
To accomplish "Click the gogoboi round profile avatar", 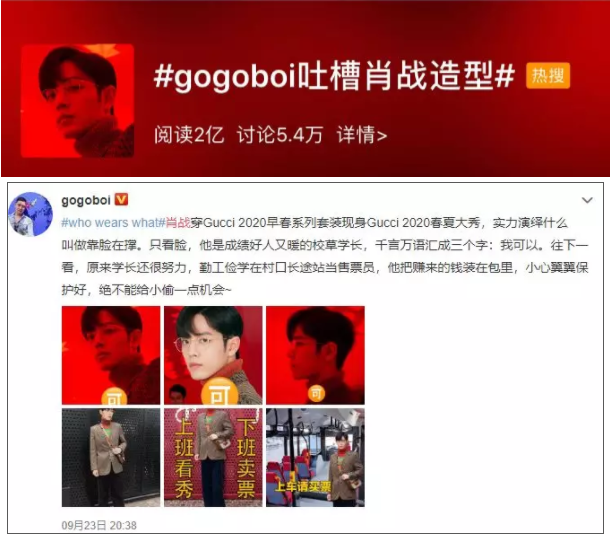I will pyautogui.click(x=30, y=214).
